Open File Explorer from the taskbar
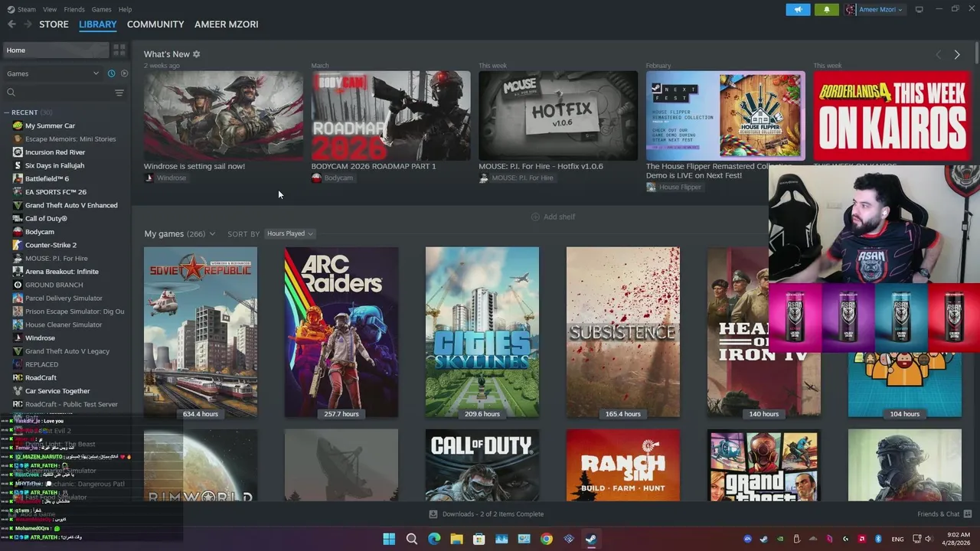Image resolution: width=980 pixels, height=551 pixels. point(456,539)
